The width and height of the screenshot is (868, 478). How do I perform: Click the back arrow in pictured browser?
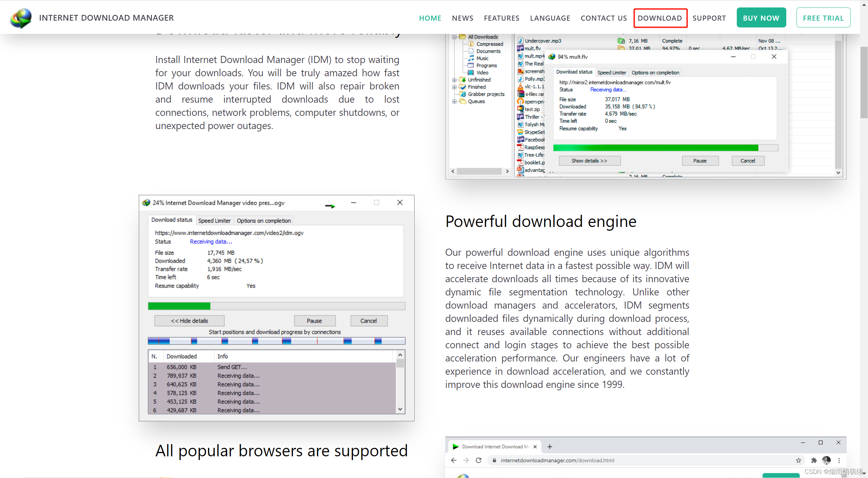[454, 460]
